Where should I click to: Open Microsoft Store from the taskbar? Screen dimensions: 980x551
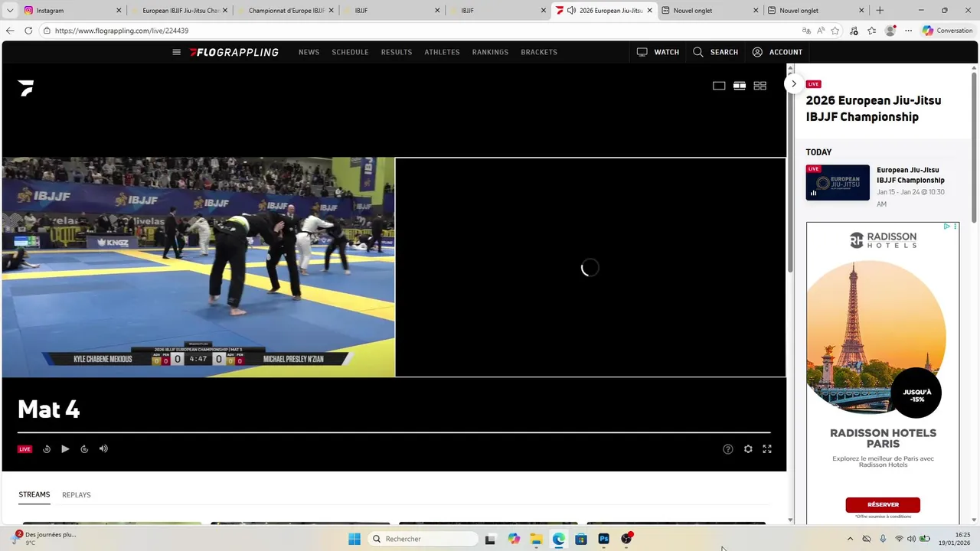click(x=581, y=539)
